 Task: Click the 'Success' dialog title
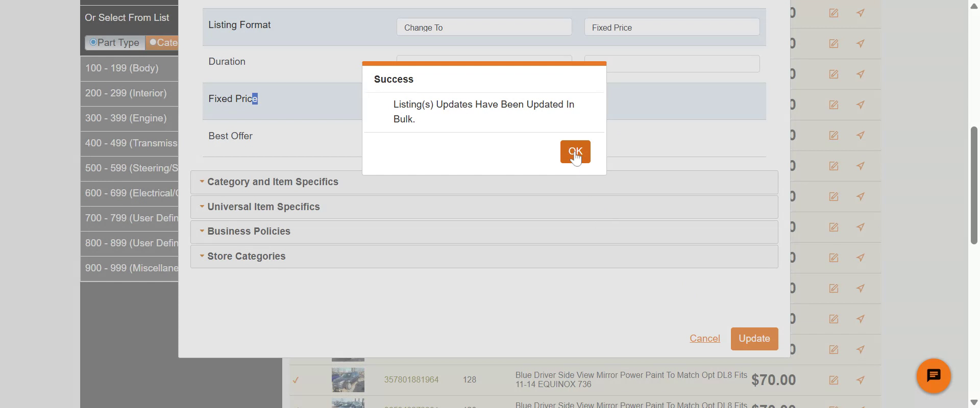point(394,80)
